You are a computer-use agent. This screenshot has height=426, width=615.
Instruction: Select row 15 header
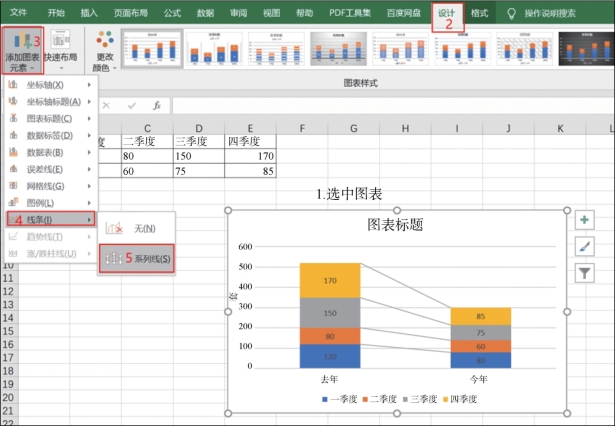(x=8, y=331)
